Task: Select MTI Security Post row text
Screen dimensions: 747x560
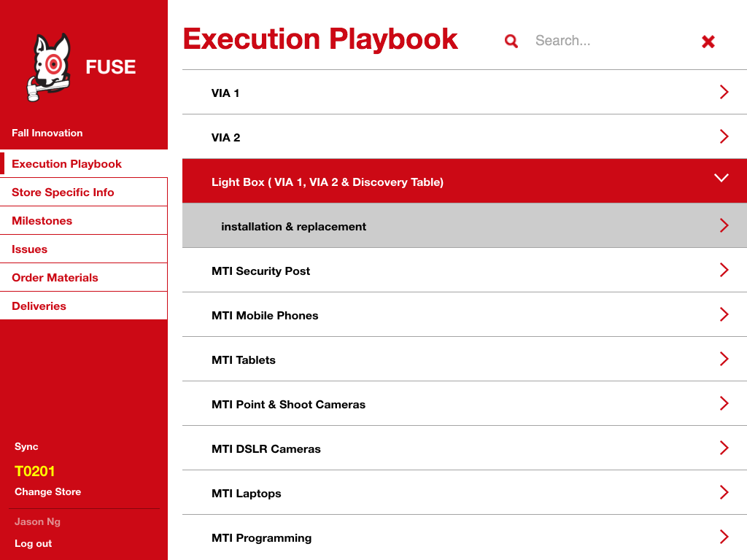Action: [260, 271]
